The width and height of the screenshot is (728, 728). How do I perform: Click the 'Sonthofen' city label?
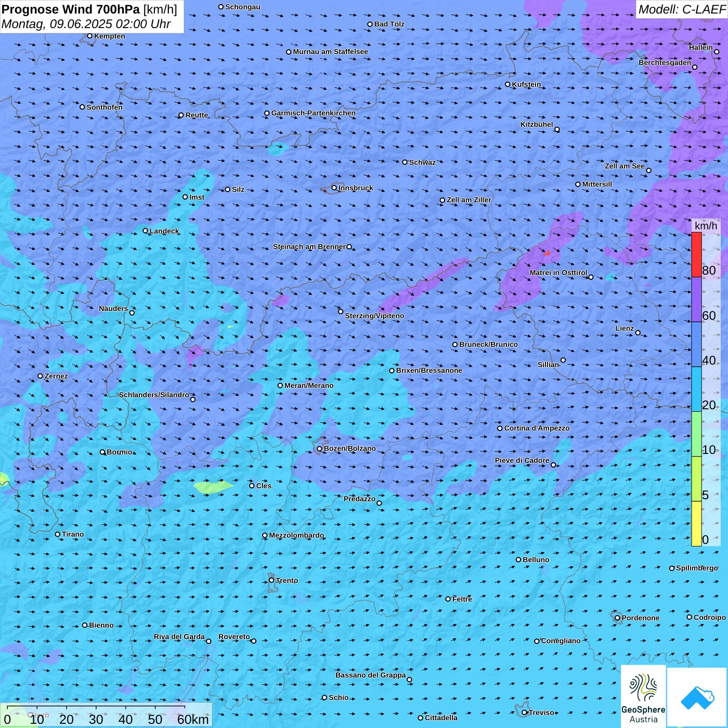tap(105, 107)
